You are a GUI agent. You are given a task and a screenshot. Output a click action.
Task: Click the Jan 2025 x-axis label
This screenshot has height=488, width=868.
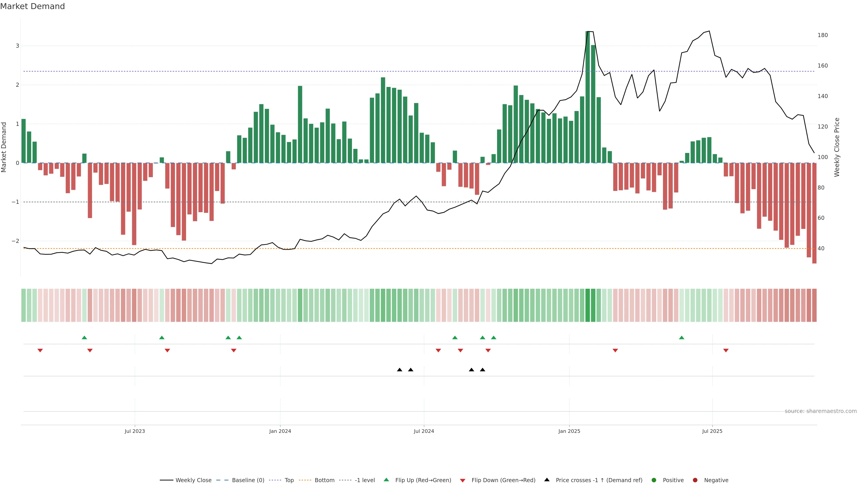pyautogui.click(x=569, y=431)
